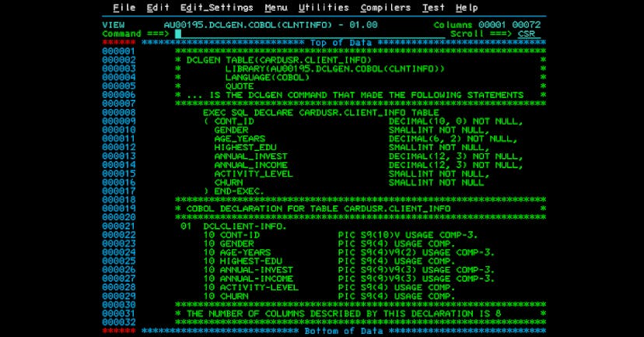Open the Compilers menu

coord(386,8)
